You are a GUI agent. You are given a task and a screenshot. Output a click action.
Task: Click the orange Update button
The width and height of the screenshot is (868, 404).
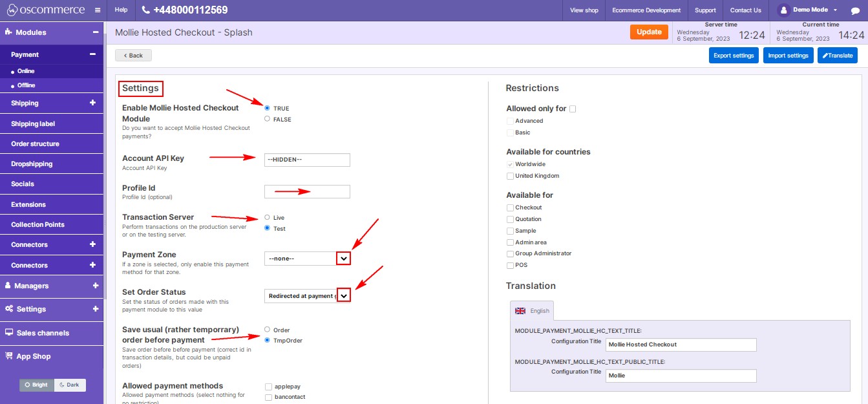tap(649, 32)
